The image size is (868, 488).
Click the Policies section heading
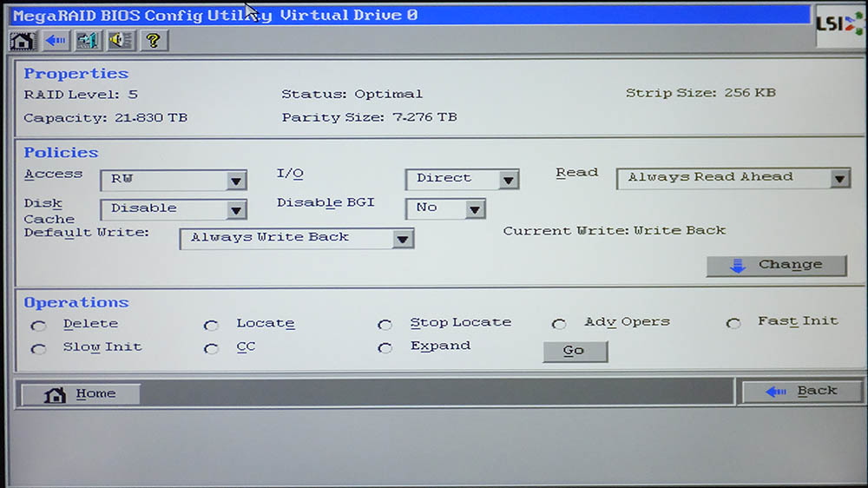point(61,152)
